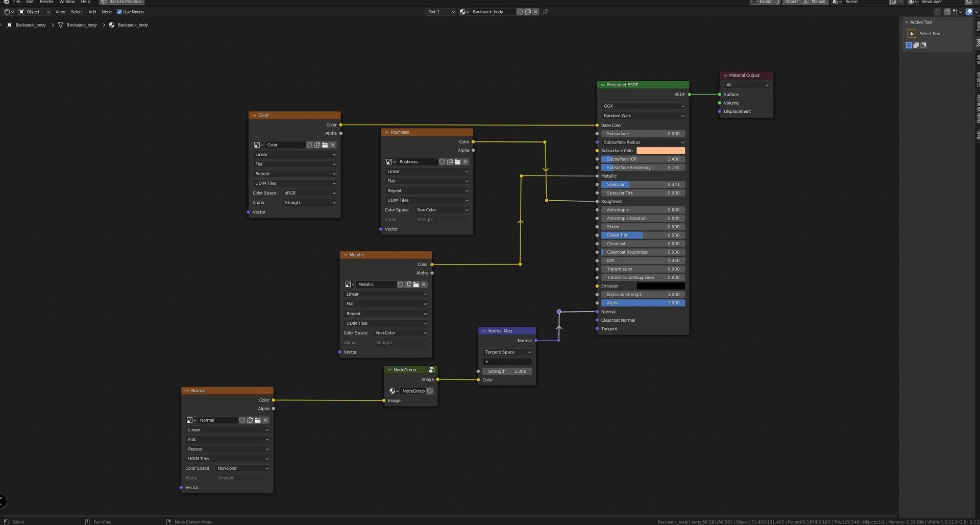Open the overlay toggle in node editor header

pos(969,12)
